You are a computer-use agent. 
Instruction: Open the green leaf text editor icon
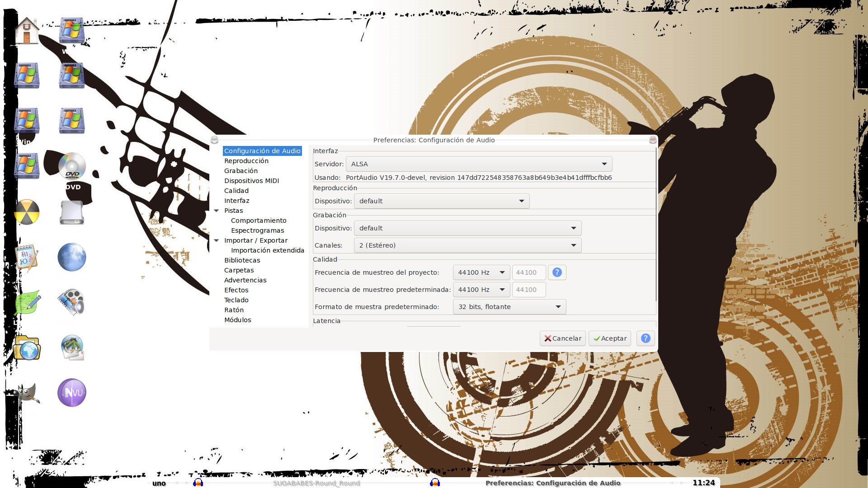pos(27,302)
